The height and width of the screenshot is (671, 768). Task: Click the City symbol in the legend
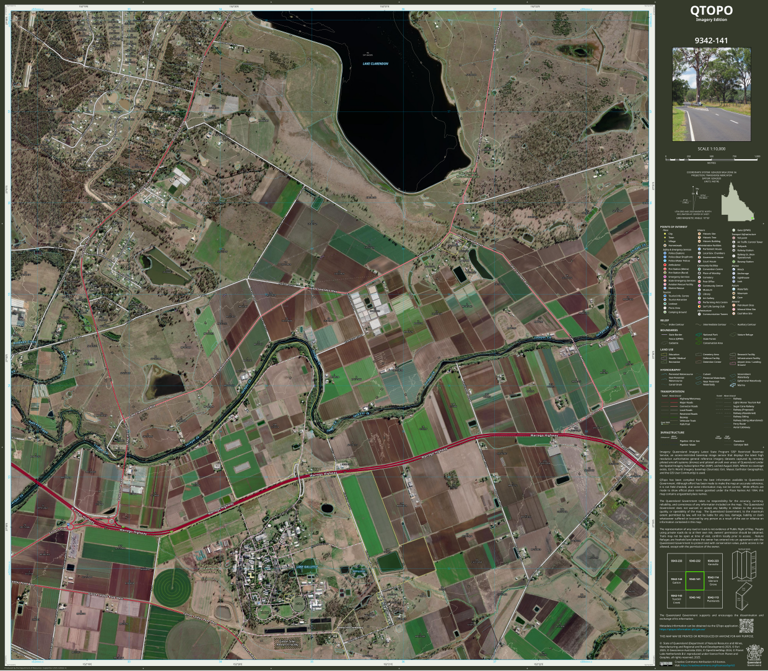coord(665,234)
